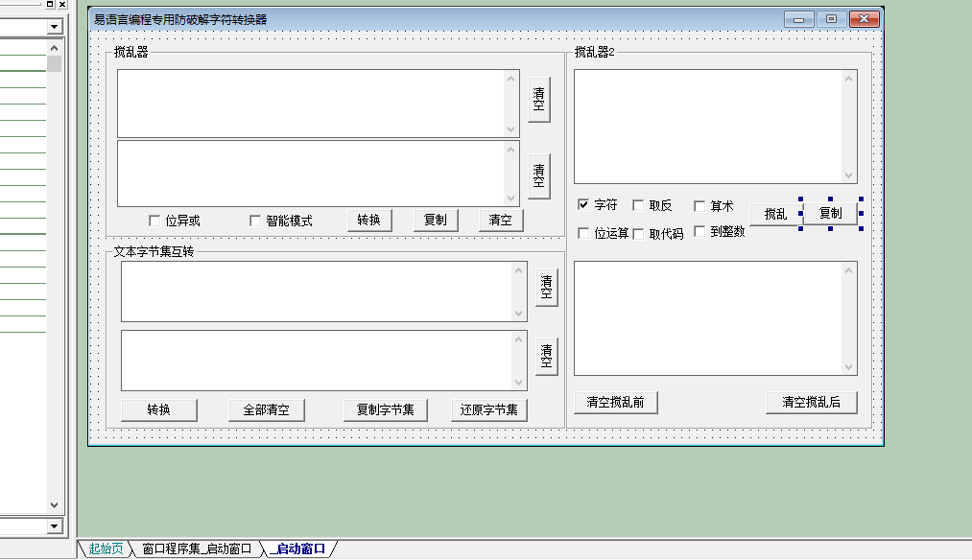Click 转换 button in 搅乱器 group
972x560 pixels.
pyautogui.click(x=369, y=220)
